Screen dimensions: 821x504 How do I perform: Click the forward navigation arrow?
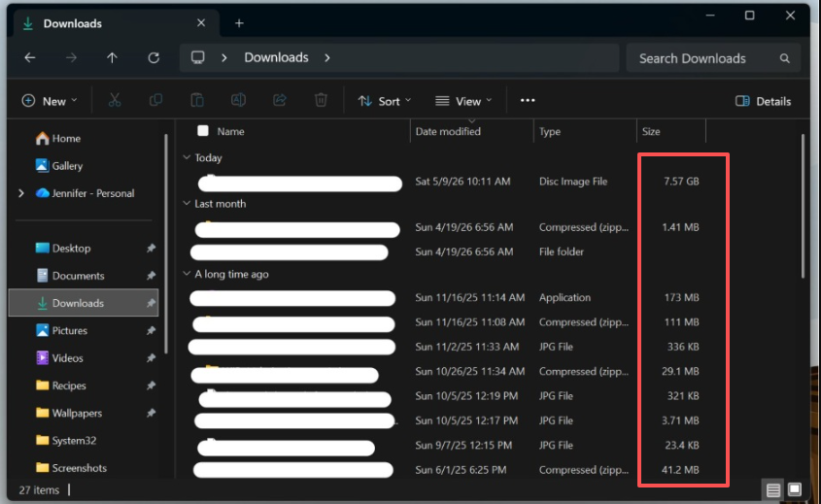(x=71, y=57)
